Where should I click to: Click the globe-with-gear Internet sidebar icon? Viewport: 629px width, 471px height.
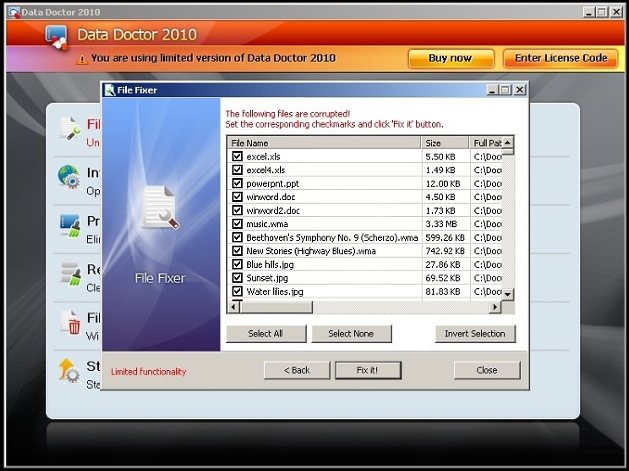click(70, 177)
